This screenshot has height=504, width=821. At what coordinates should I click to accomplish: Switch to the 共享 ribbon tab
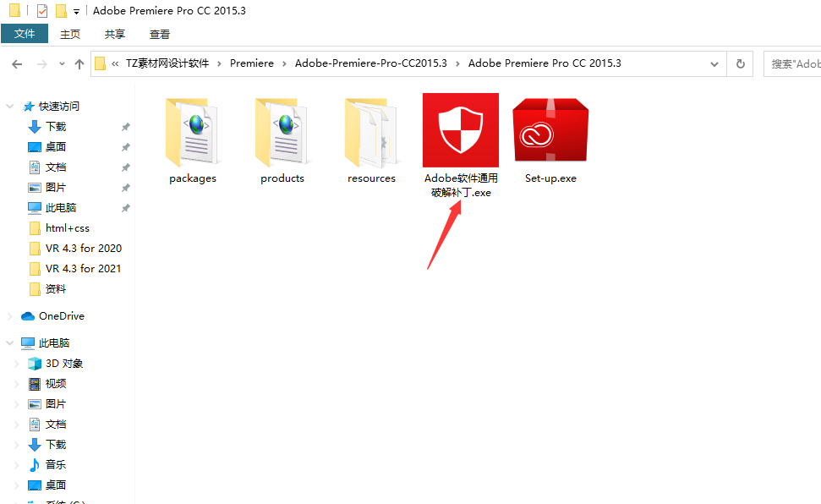(115, 34)
